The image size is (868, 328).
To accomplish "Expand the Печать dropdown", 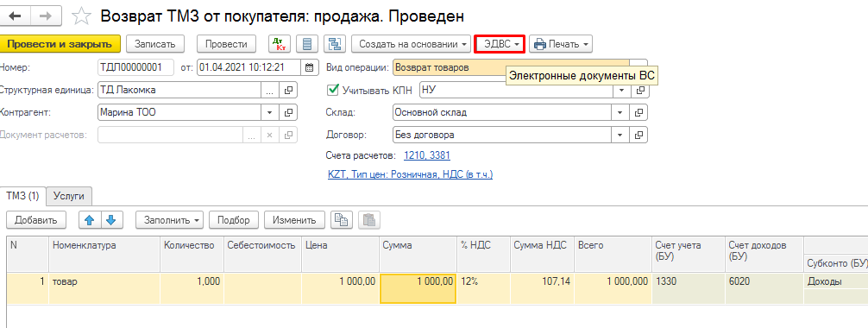I will (561, 44).
